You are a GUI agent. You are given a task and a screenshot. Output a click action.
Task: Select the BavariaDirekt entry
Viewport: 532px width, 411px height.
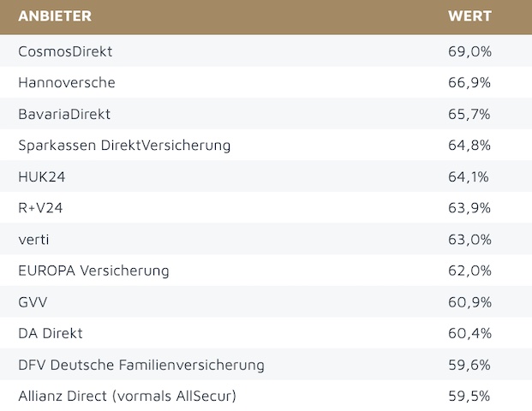[x=64, y=114]
